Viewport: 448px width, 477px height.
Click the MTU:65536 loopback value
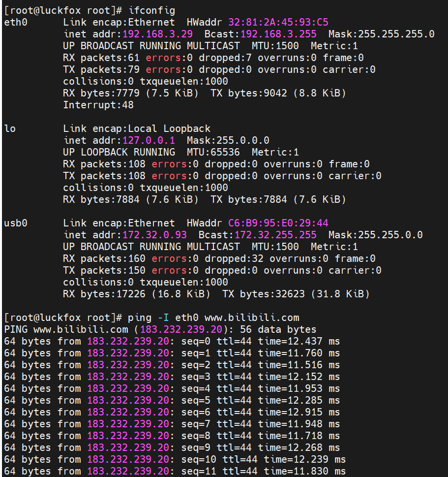point(213,152)
